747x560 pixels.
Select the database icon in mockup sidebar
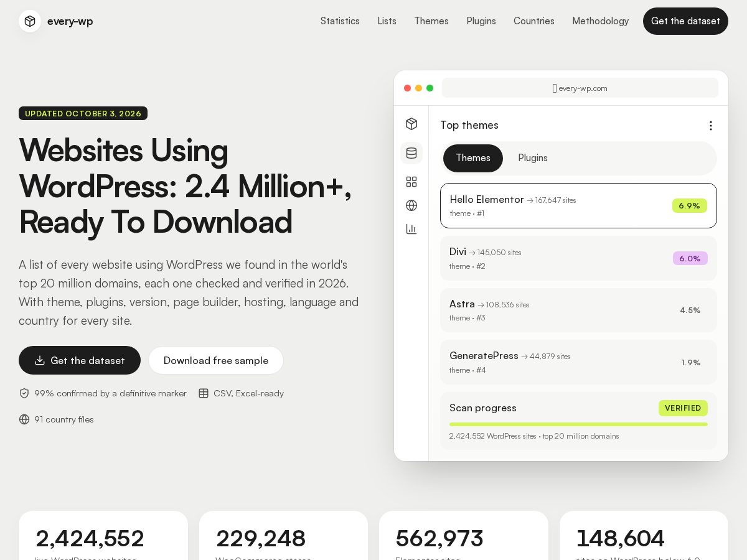click(411, 153)
